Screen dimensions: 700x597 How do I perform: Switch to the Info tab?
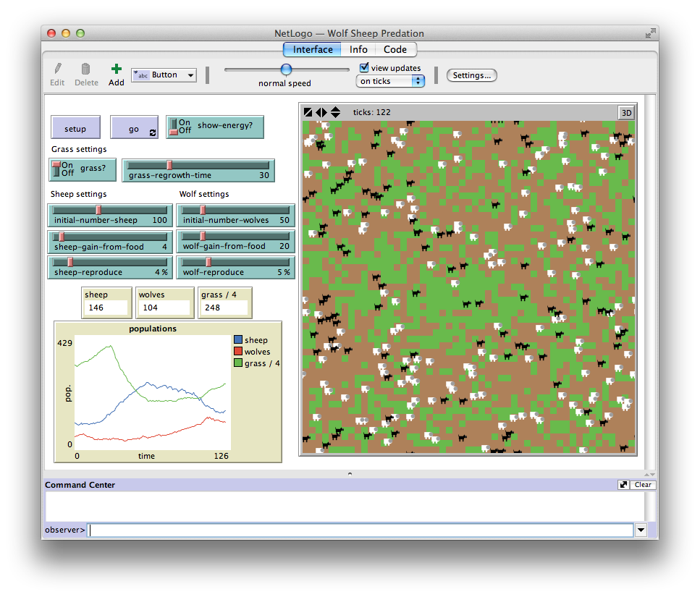tap(358, 49)
